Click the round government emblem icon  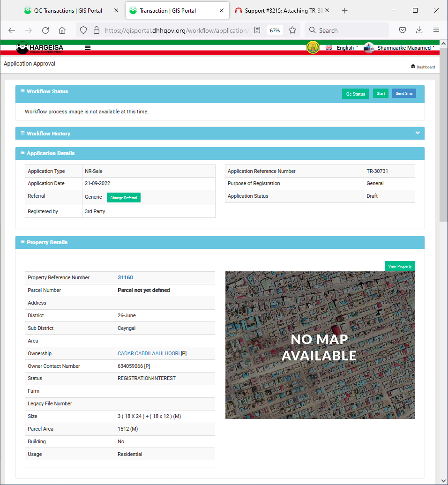[x=313, y=48]
